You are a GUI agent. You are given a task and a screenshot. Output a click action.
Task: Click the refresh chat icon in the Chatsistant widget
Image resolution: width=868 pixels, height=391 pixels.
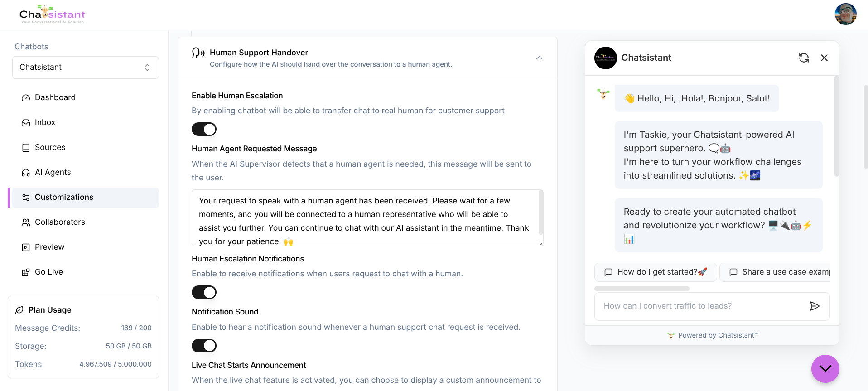pyautogui.click(x=804, y=58)
